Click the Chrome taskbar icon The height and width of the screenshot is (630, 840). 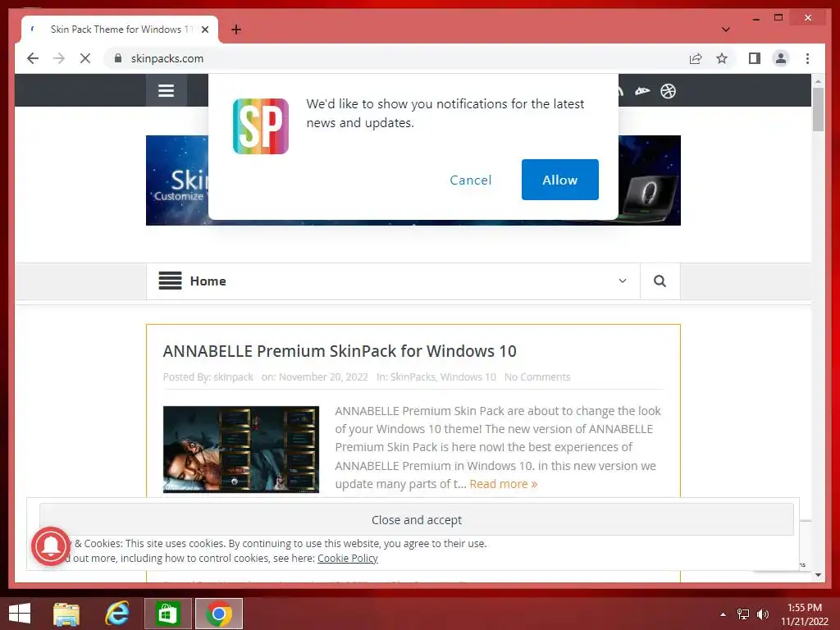coord(218,614)
